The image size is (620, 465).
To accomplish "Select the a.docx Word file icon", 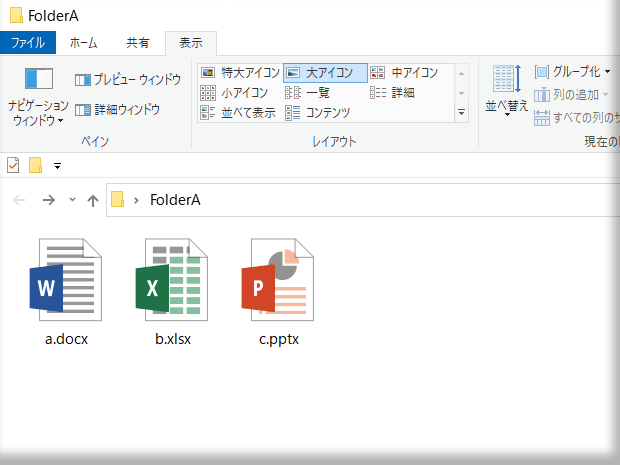I will pos(66,280).
